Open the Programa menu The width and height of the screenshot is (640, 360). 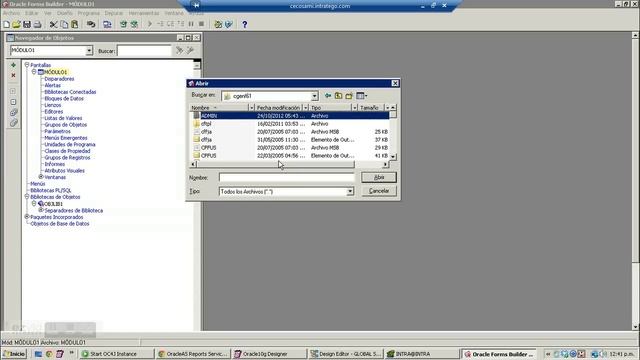tap(89, 13)
